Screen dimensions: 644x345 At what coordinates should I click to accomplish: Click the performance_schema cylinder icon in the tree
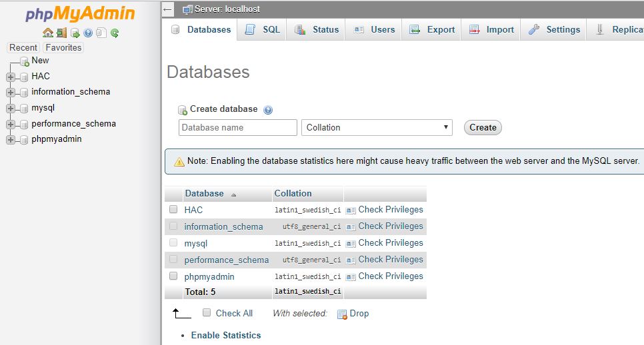click(x=24, y=124)
